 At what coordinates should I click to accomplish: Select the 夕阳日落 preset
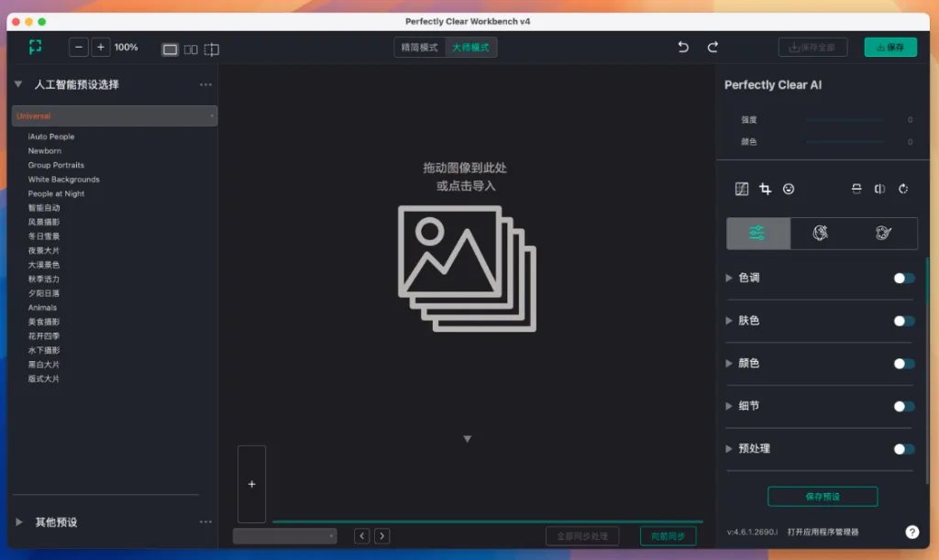click(x=44, y=293)
